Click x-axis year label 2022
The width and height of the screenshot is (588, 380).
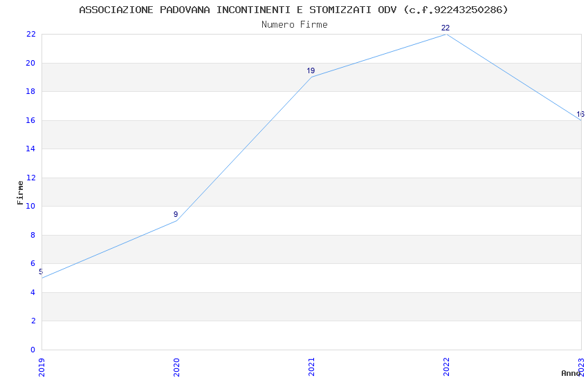446,367
